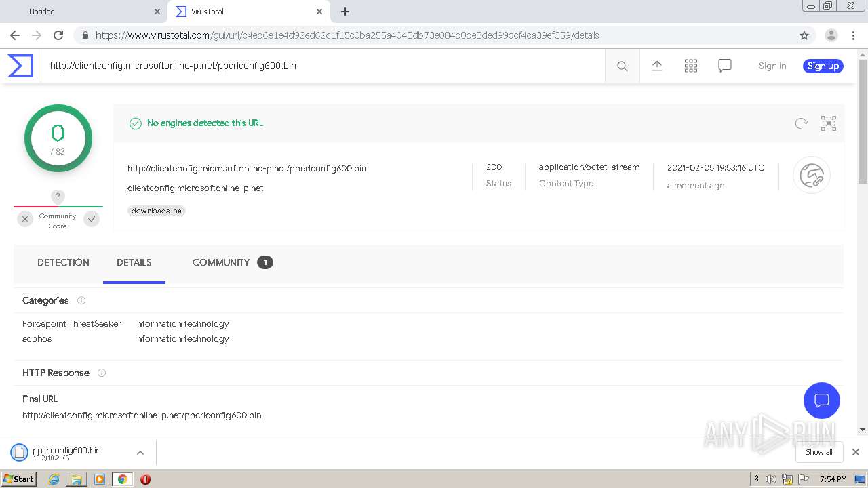The image size is (868, 488).
Task: Close the downloads bar
Action: [856, 452]
